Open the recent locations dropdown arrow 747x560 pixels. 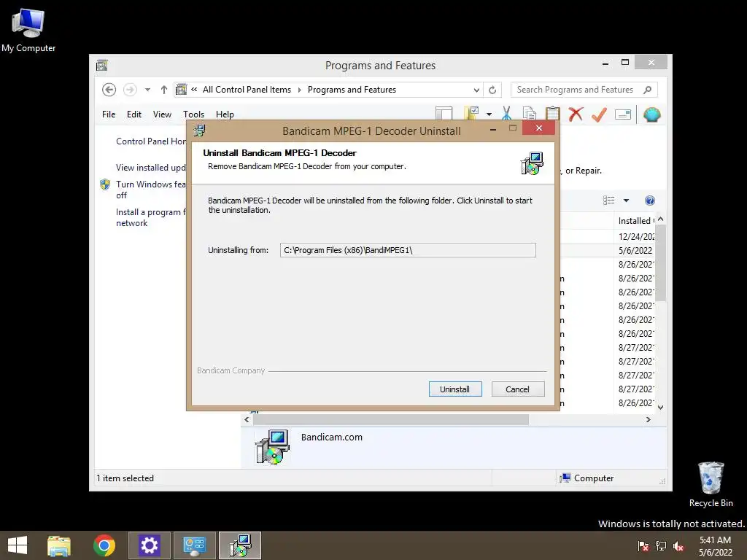coord(147,90)
